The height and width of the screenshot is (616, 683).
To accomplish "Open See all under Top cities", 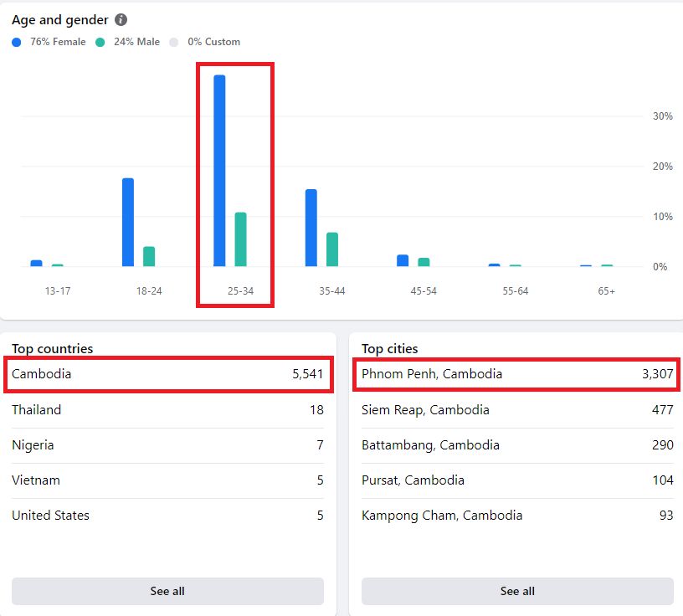I will (x=517, y=591).
